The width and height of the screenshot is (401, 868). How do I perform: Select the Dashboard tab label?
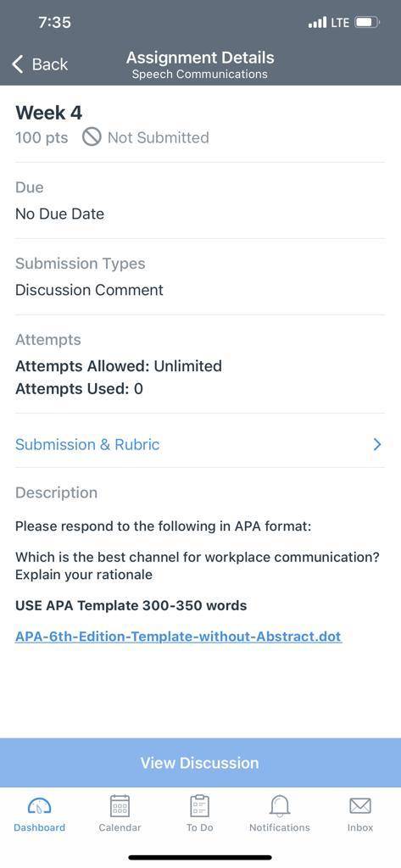(39, 827)
